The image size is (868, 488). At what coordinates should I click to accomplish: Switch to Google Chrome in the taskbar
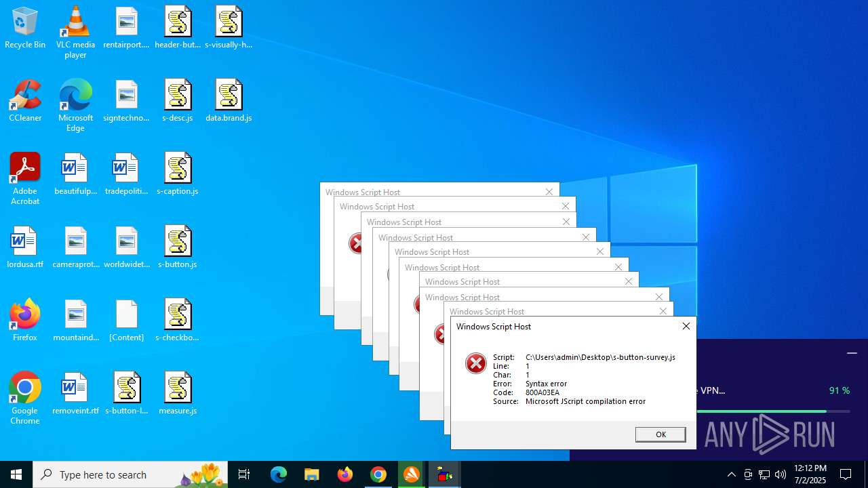[x=378, y=474]
